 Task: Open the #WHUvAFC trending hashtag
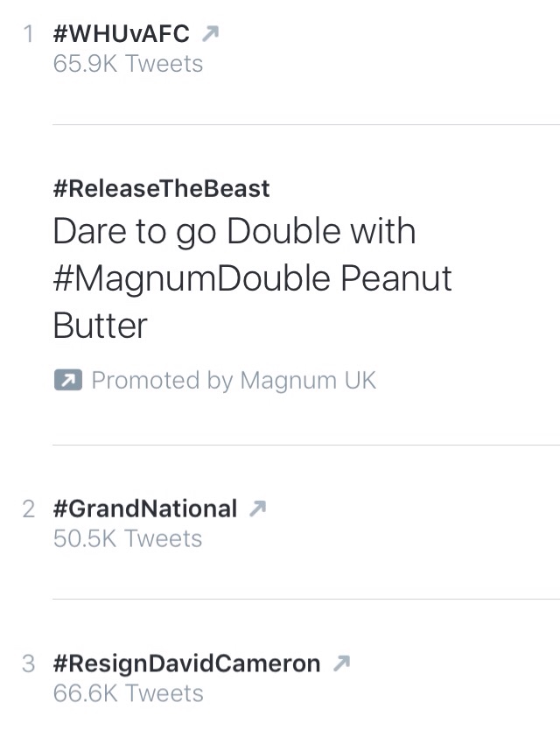tap(121, 35)
